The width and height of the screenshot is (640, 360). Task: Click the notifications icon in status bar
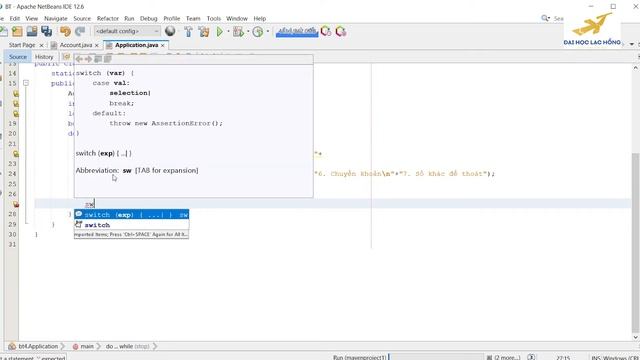point(531,357)
